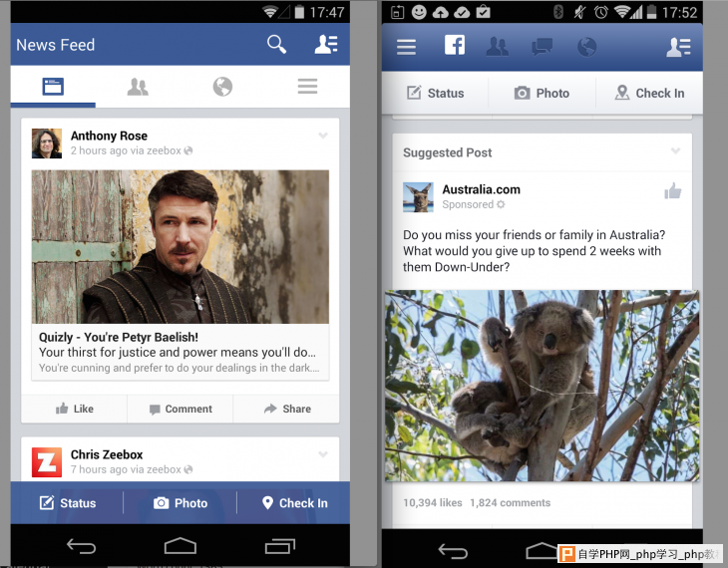Viewport: 728px width, 568px height.
Task: Tap the 'News Feed' title
Action: click(x=55, y=45)
